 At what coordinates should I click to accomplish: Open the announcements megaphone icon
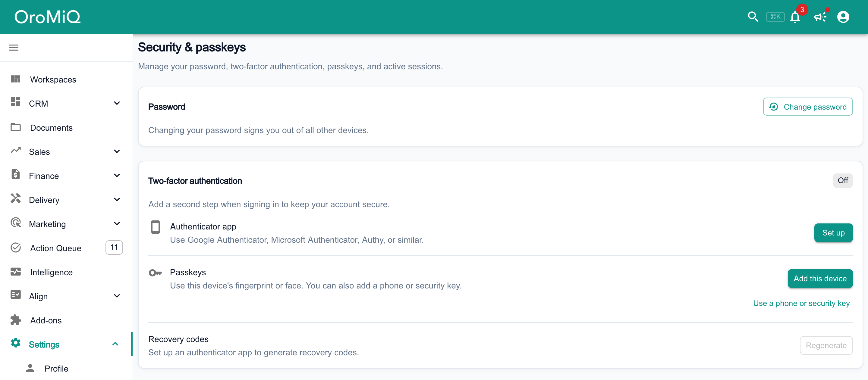click(x=820, y=17)
